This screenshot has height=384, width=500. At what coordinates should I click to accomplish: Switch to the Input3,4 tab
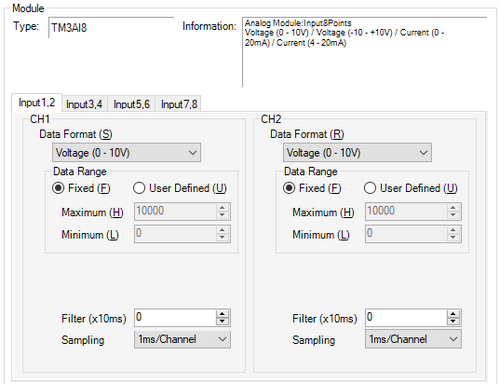84,104
